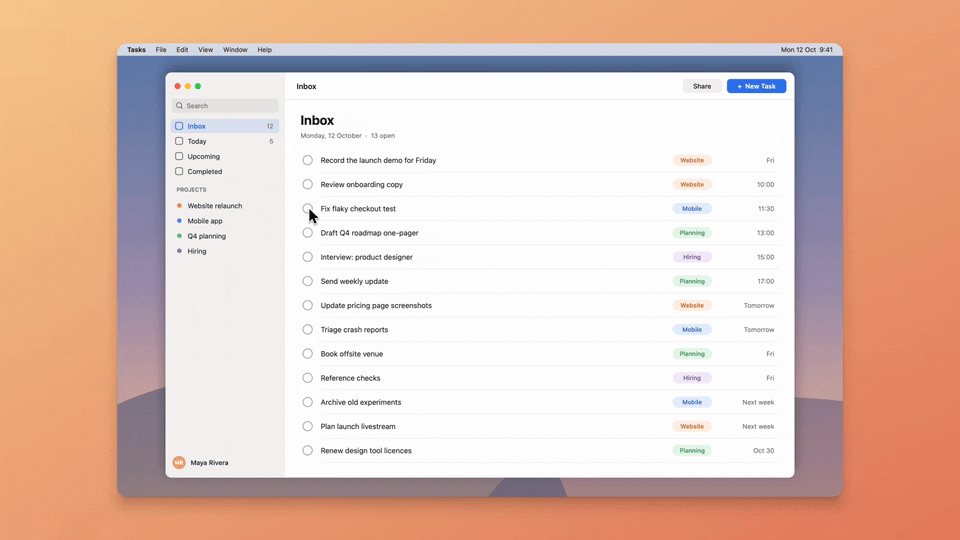Open the Q4 planning project
The width and height of the screenshot is (960, 540).
click(225, 236)
